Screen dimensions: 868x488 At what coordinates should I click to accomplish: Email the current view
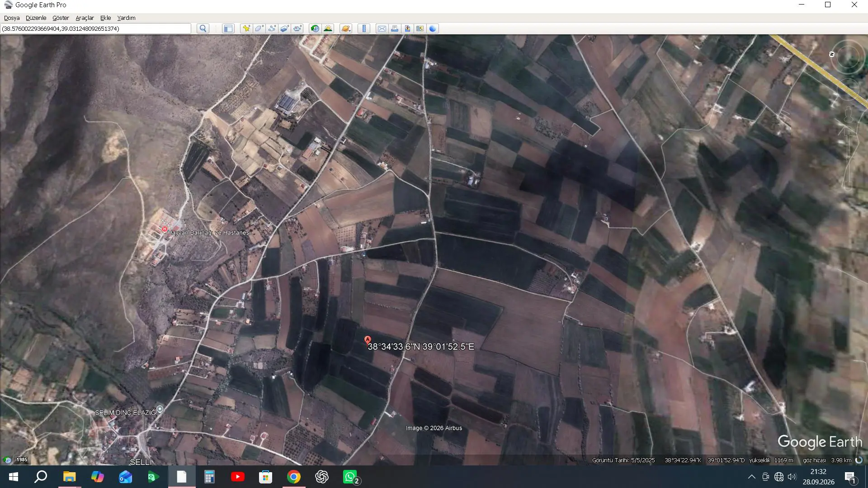382,28
